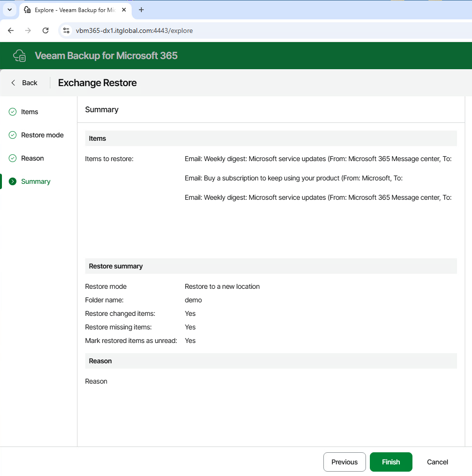Click the browser back arrow

coord(11,30)
